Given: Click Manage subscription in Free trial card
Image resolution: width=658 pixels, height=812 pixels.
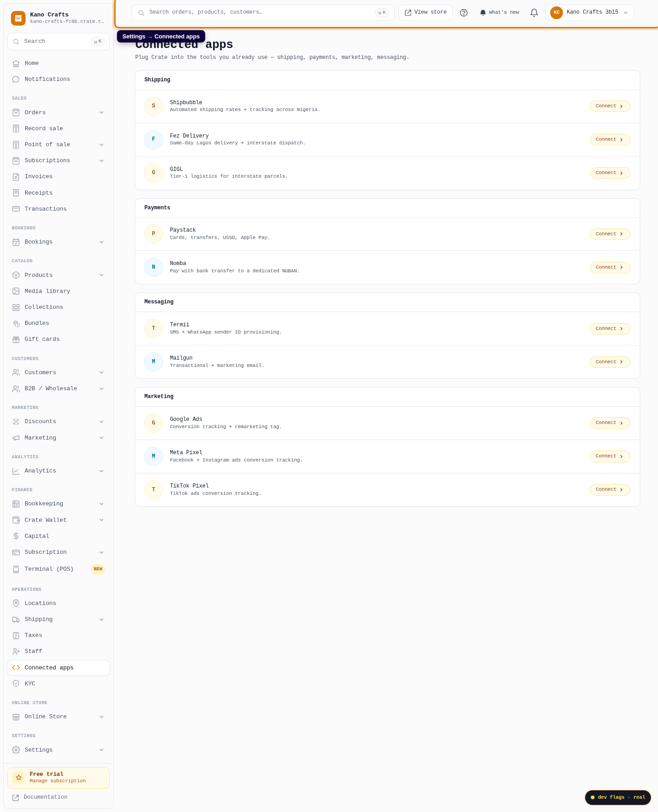Looking at the screenshot, I should [58, 781].
